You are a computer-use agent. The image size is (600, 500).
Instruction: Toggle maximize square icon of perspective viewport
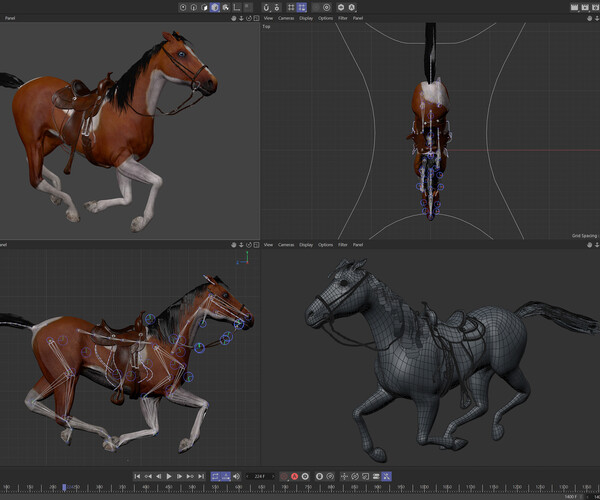(x=256, y=18)
